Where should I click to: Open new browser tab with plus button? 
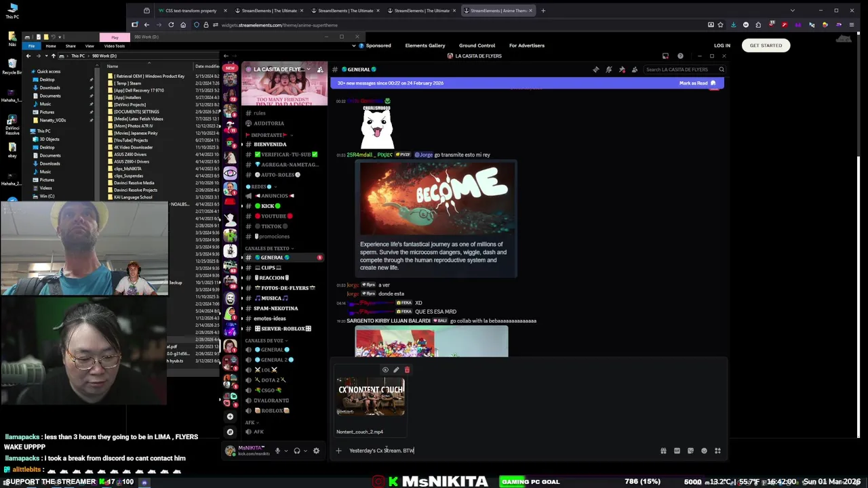tap(542, 10)
